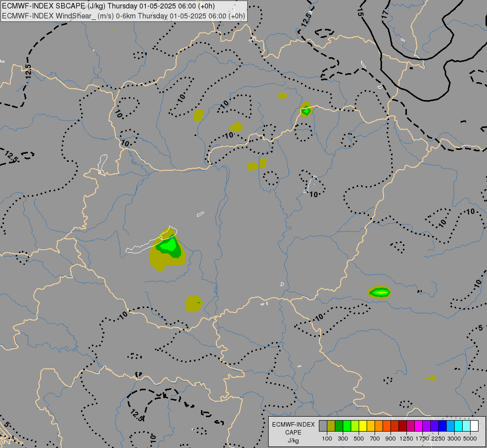Click the bright magenta swatch left of 1750
Screen dimensions: 487x448
click(x=419, y=426)
